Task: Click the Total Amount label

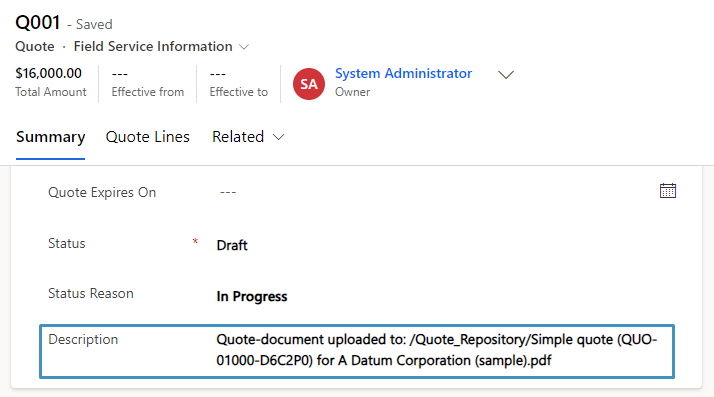Action: 51,92
